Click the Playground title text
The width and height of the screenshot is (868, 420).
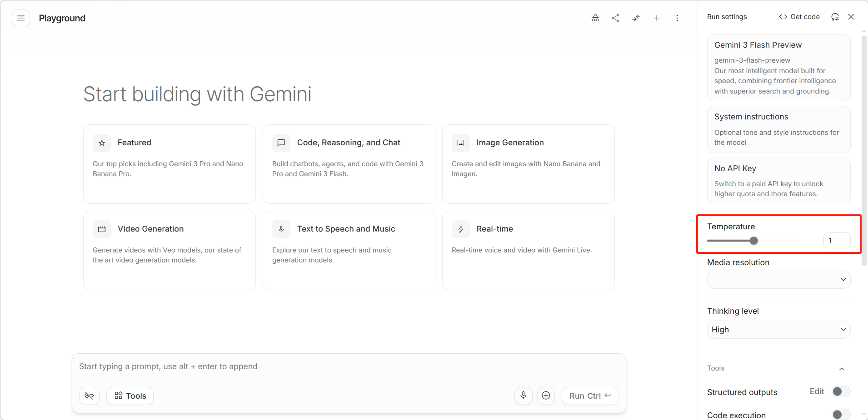pos(62,18)
